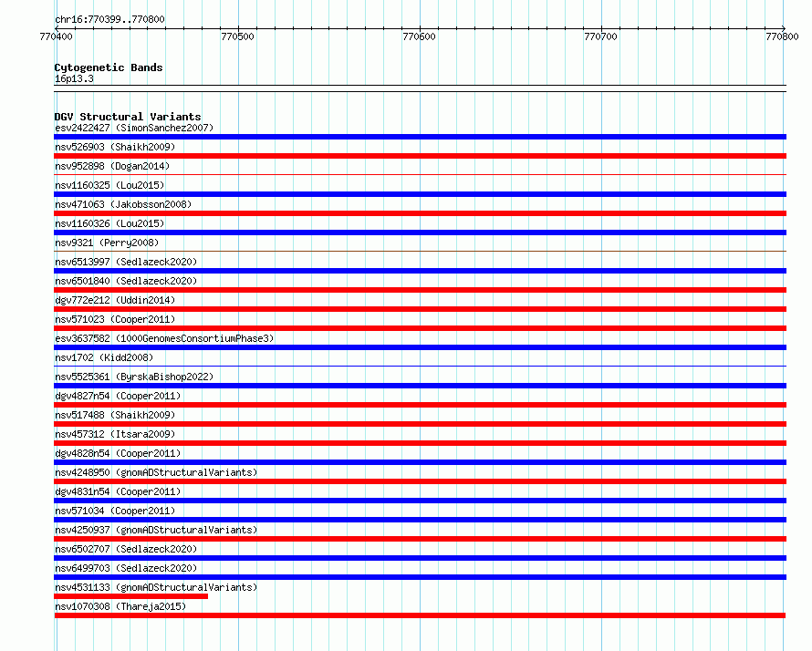Click nsv1160325 (Lou2015) label

109,185
